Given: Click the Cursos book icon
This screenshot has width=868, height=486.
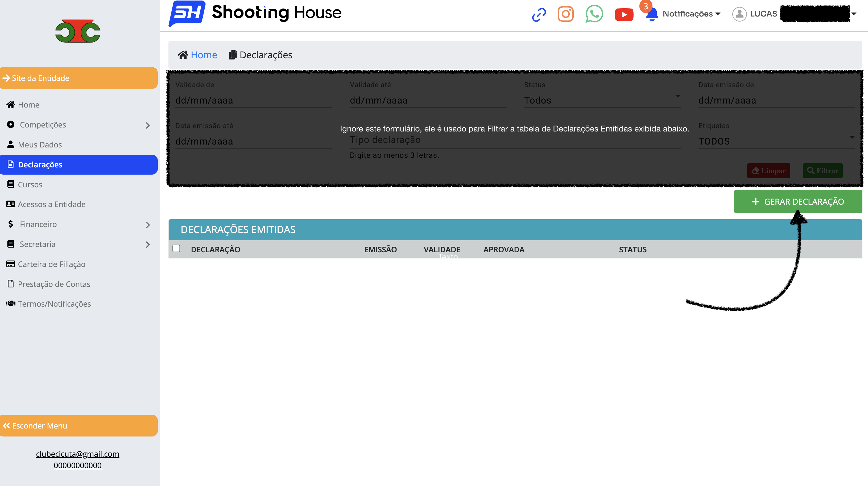Looking at the screenshot, I should [x=11, y=184].
